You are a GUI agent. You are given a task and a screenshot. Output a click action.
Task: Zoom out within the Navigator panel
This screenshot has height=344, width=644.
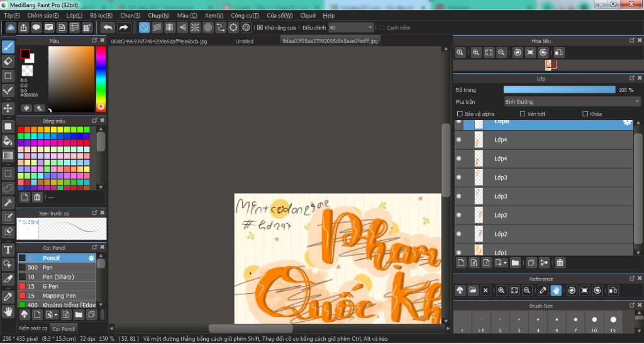pyautogui.click(x=501, y=53)
